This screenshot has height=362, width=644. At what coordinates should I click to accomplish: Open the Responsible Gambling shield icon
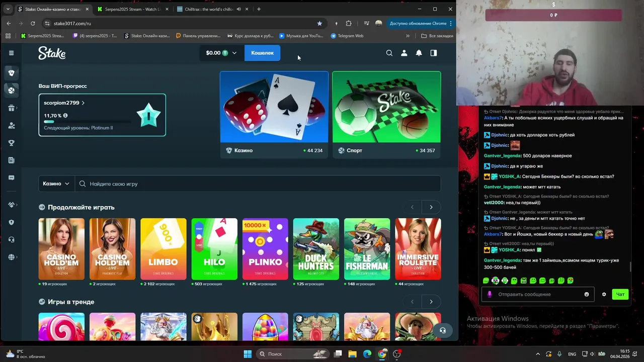11,222
